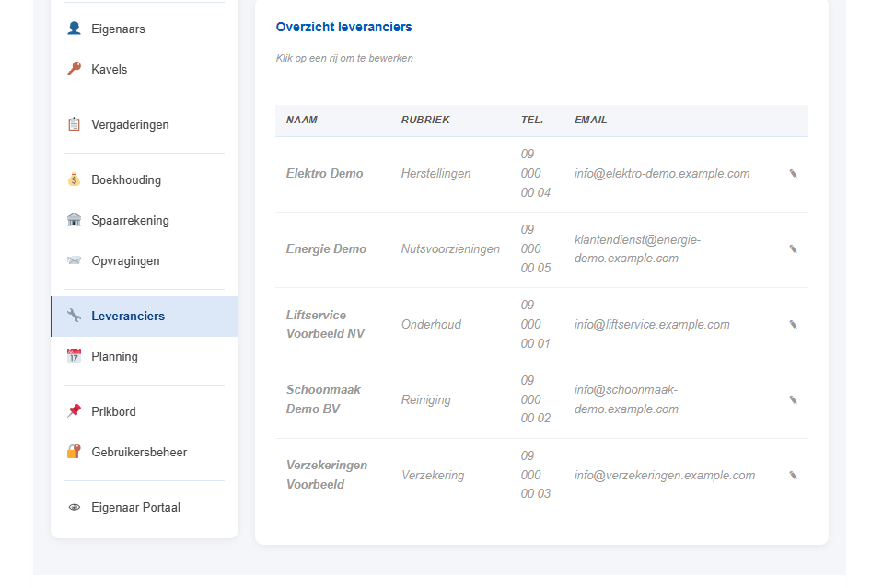Edit Elektro Demo via its pencil icon
Screen dimensions: 871x588
(794, 174)
